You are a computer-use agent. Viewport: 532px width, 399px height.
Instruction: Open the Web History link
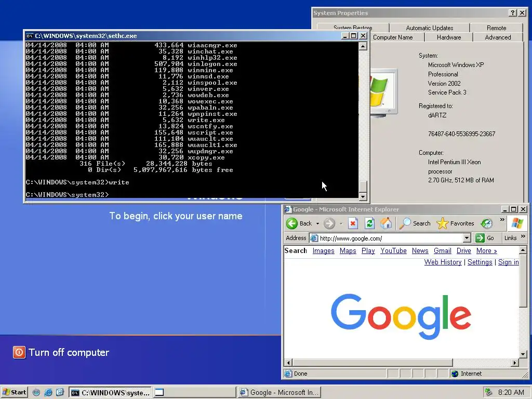pos(443,262)
